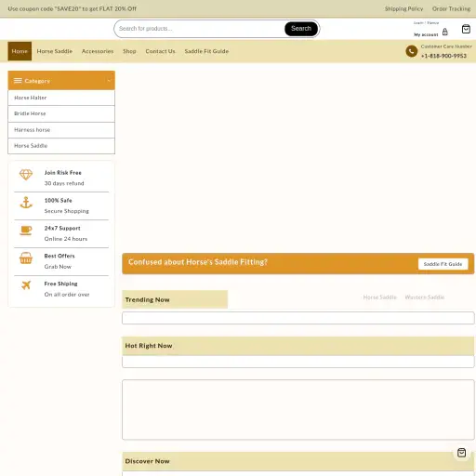The width and height of the screenshot is (476, 476).
Task: Collapse the Category panel chevron
Action: point(109,81)
